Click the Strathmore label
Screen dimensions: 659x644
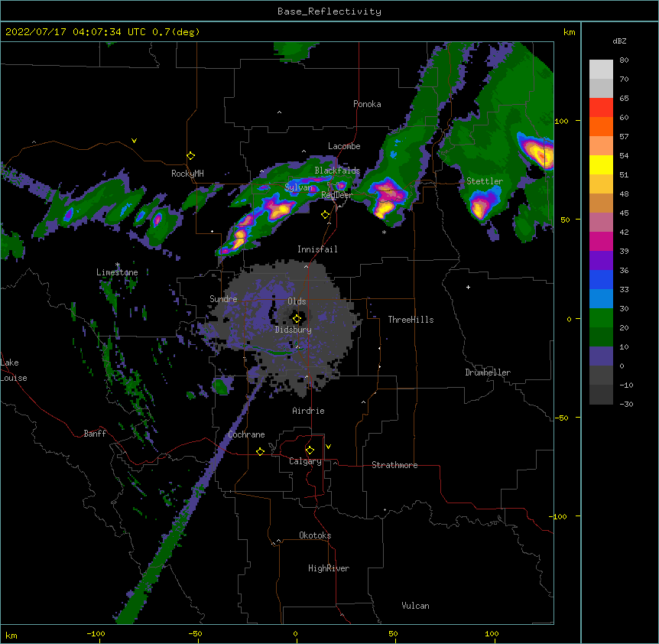point(394,465)
